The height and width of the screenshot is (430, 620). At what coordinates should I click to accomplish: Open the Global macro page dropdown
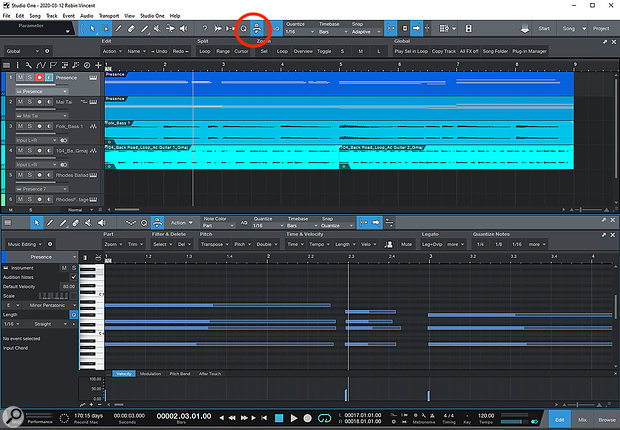(23, 51)
